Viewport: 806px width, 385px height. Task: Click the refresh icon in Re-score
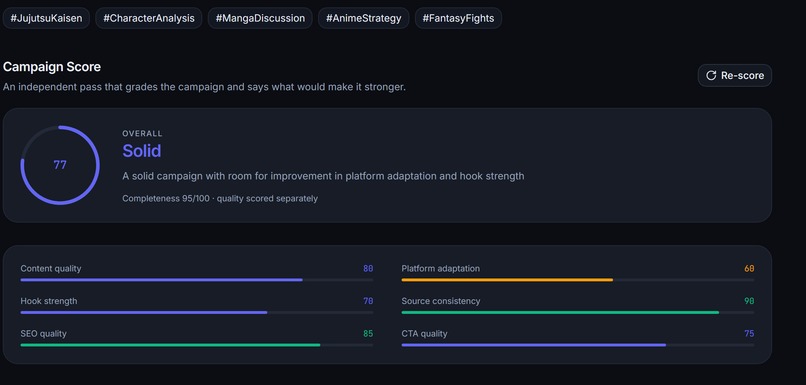click(711, 76)
